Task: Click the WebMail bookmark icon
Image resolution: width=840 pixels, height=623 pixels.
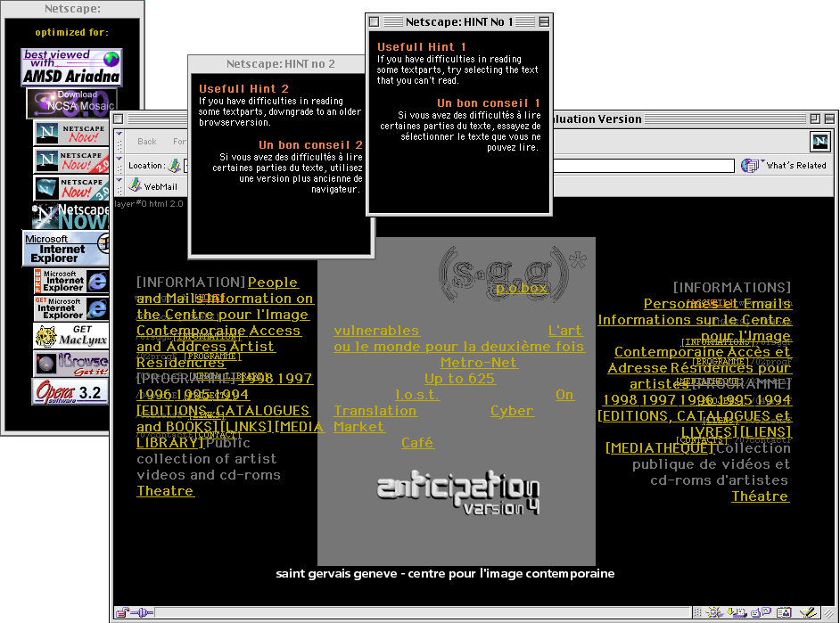Action: pos(136,186)
